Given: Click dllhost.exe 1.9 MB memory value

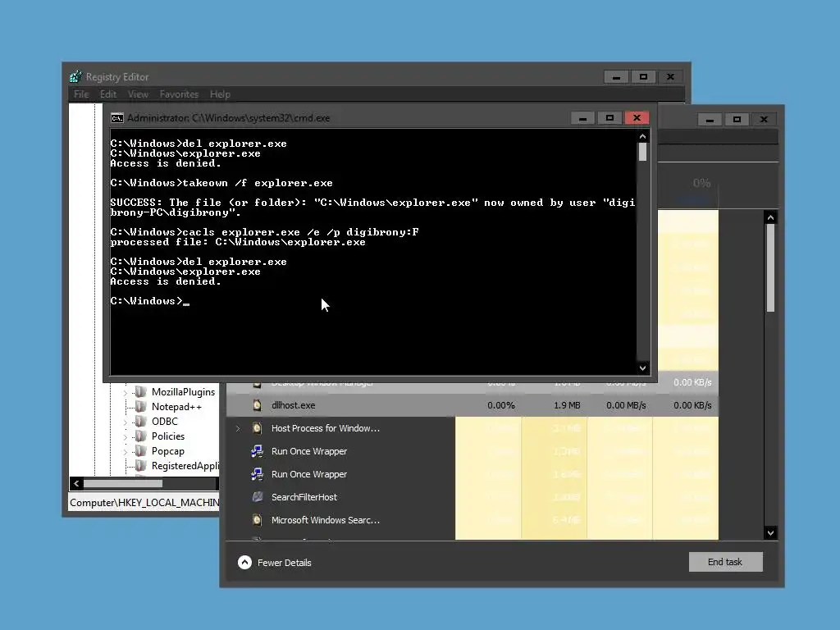Looking at the screenshot, I should click(x=568, y=405).
